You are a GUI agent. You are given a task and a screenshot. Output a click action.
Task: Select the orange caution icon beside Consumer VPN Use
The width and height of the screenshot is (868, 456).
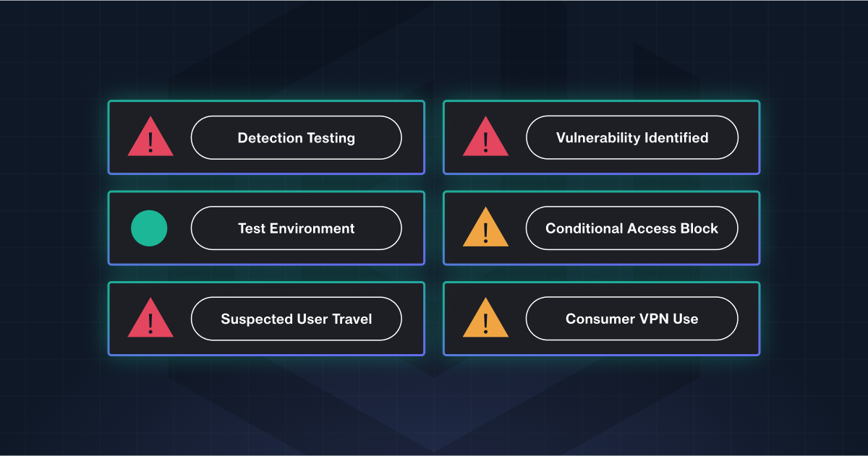click(x=485, y=319)
